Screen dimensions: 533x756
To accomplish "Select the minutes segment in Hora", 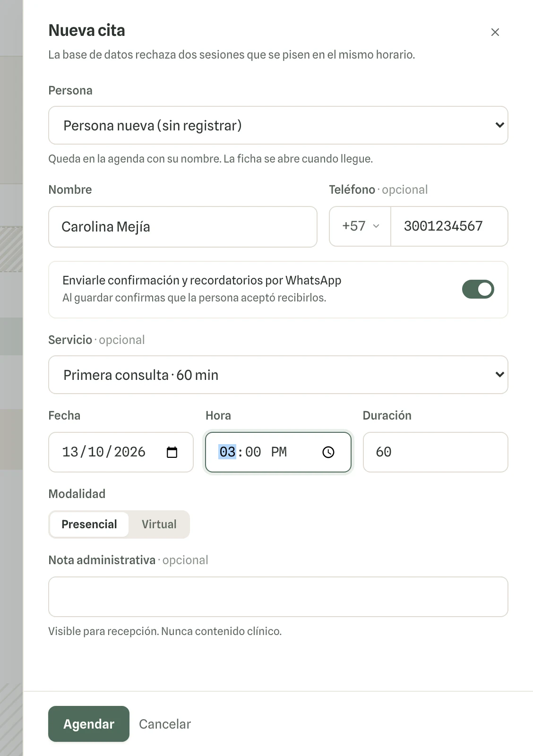I will 253,452.
